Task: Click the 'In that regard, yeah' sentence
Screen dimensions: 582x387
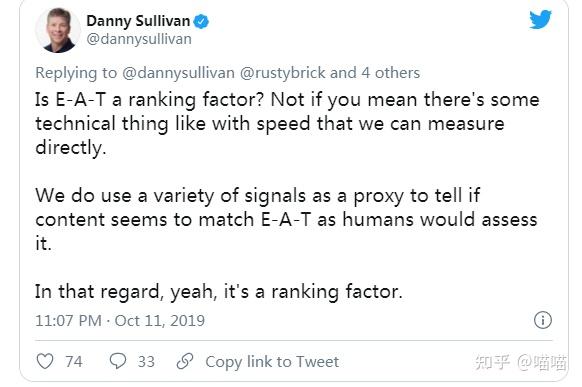Action: tap(219, 292)
